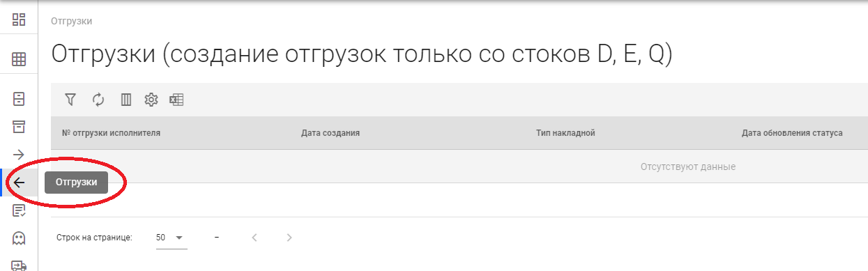
Task: Open the dashboard icon in the sidebar
Action: click(x=19, y=20)
